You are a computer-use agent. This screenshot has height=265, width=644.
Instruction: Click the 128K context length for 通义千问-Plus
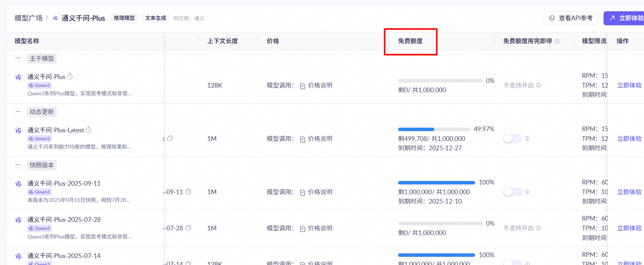click(215, 85)
